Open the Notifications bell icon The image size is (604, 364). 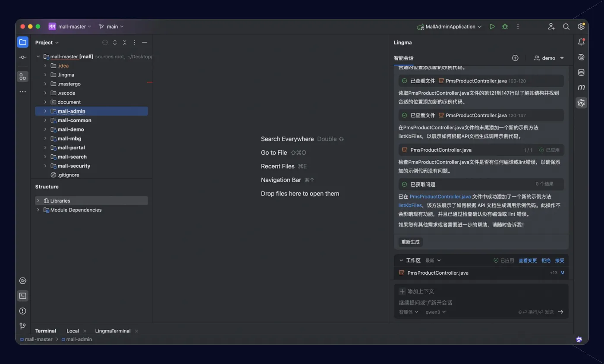pyautogui.click(x=581, y=42)
